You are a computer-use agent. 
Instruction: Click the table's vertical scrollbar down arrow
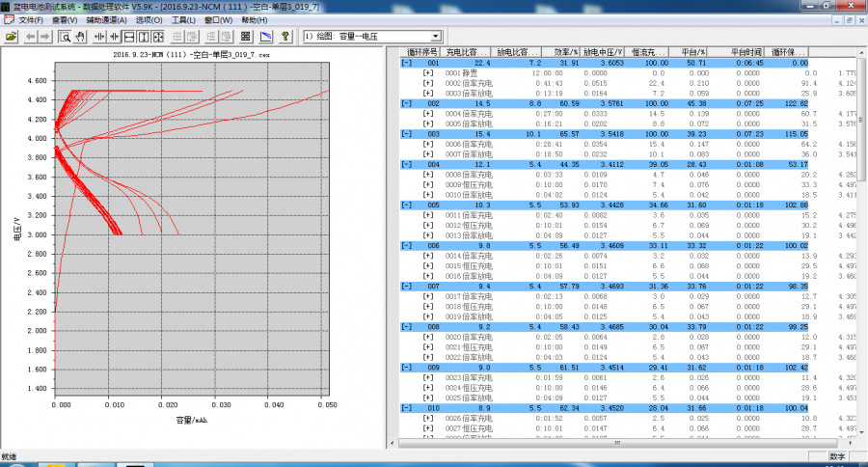pos(861,431)
